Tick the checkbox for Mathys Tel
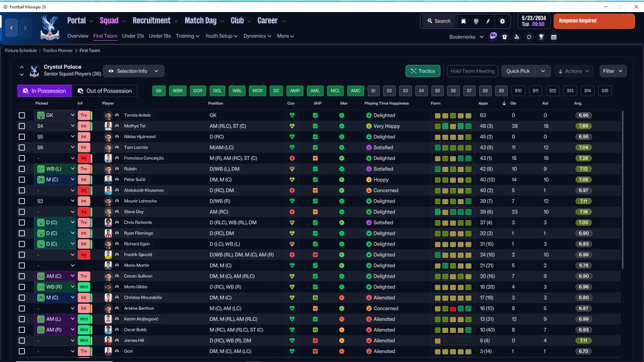This screenshot has height=362, width=644. [x=22, y=126]
